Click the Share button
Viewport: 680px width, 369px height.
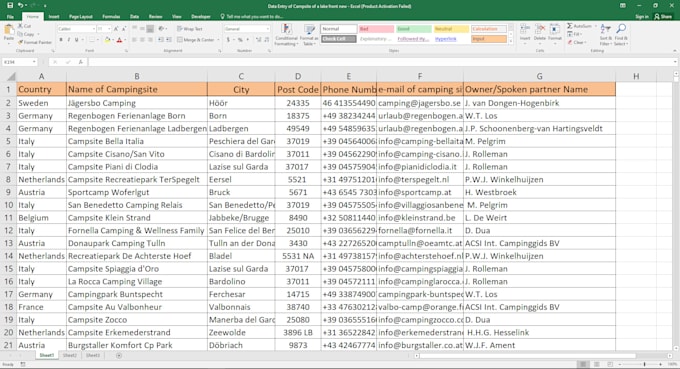pyautogui.click(x=663, y=16)
